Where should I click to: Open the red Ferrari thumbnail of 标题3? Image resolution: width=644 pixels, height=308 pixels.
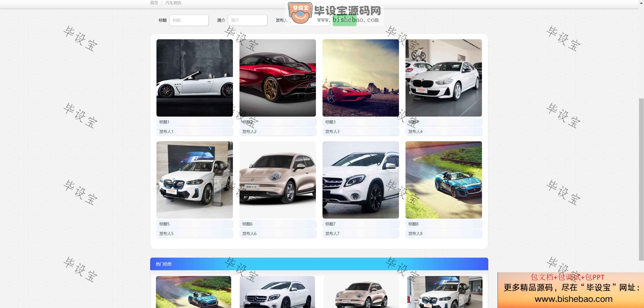(360, 78)
